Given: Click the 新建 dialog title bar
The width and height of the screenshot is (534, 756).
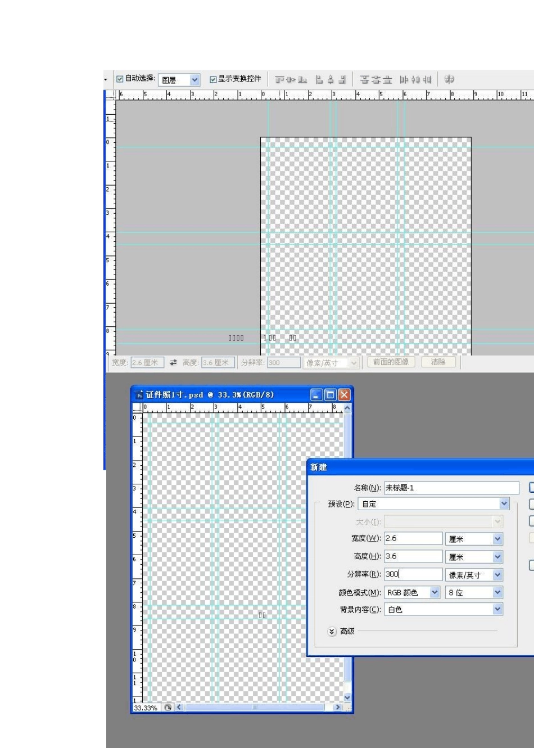Looking at the screenshot, I should (x=420, y=467).
